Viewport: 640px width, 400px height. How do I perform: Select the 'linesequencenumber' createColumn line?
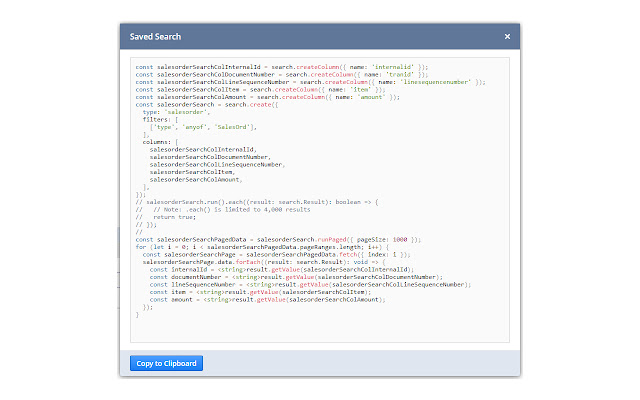(x=310, y=82)
